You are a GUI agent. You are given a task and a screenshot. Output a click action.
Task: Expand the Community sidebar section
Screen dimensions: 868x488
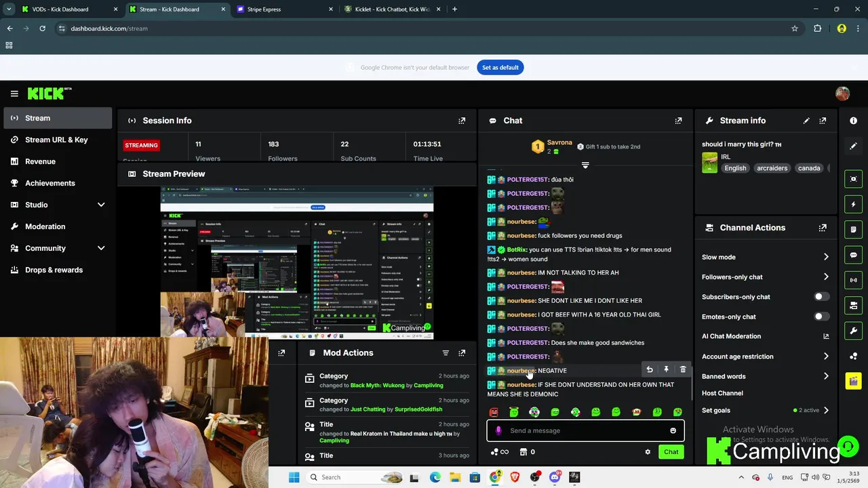coord(101,248)
